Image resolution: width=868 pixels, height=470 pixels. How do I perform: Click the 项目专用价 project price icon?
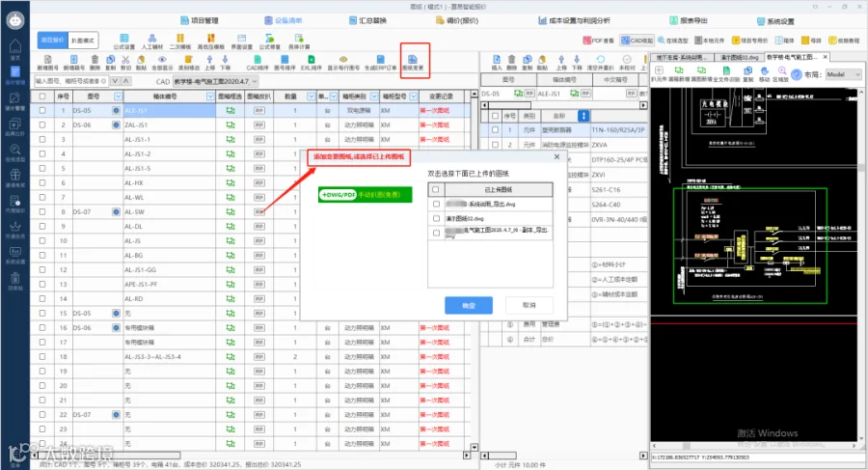click(x=749, y=41)
